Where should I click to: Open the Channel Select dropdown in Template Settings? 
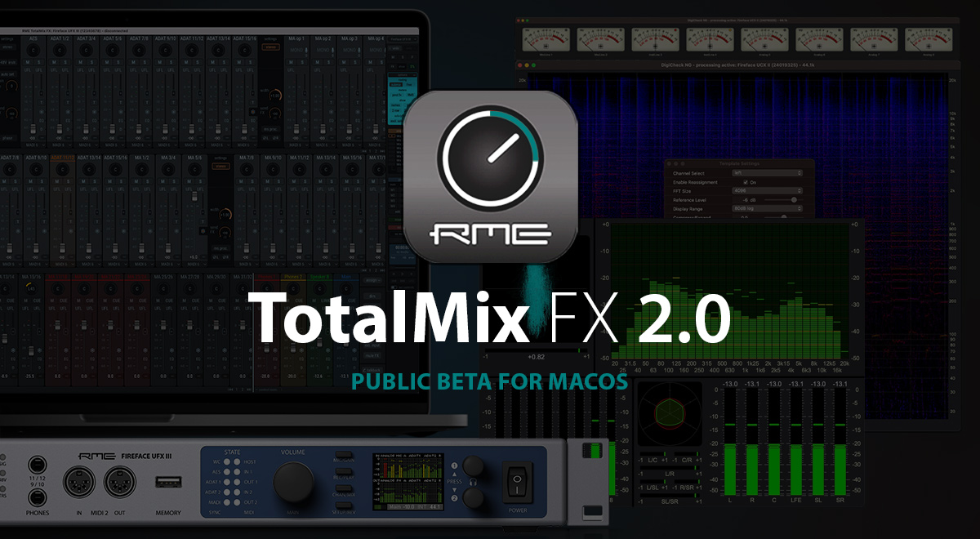(767, 173)
